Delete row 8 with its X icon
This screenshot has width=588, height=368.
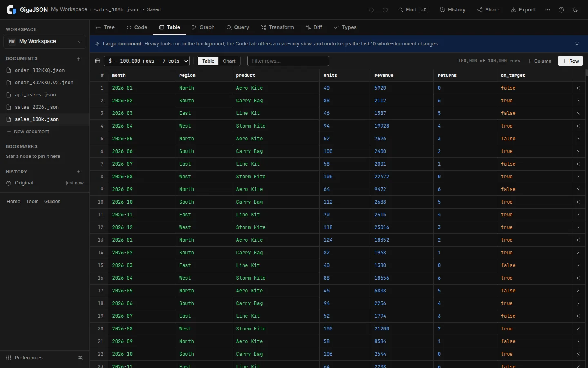(x=578, y=177)
